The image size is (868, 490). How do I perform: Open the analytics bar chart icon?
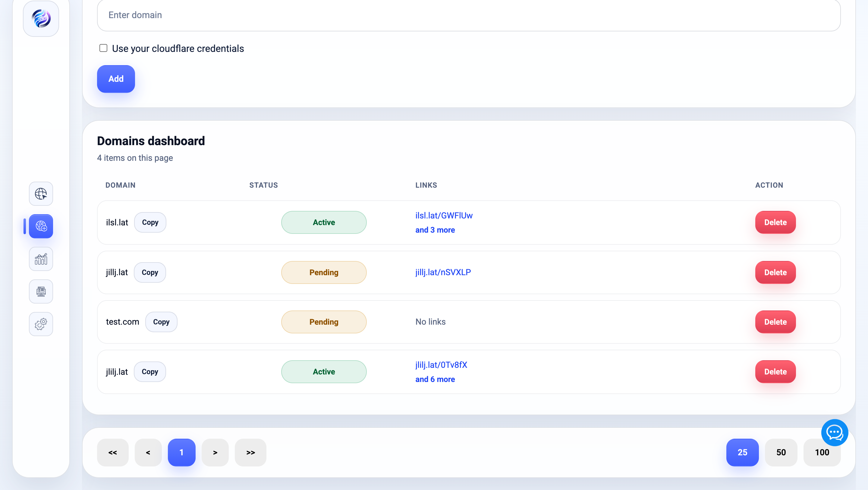click(x=41, y=259)
